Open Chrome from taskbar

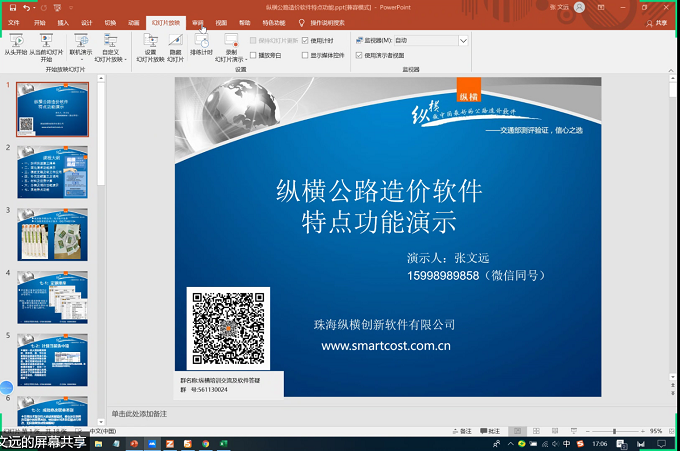click(x=206, y=444)
